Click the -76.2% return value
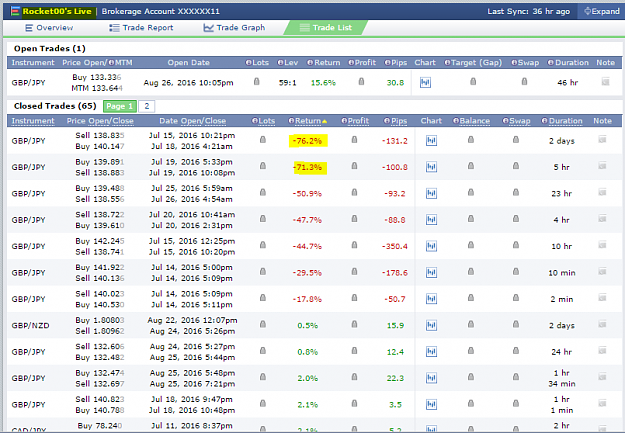The width and height of the screenshot is (625, 433). point(307,141)
